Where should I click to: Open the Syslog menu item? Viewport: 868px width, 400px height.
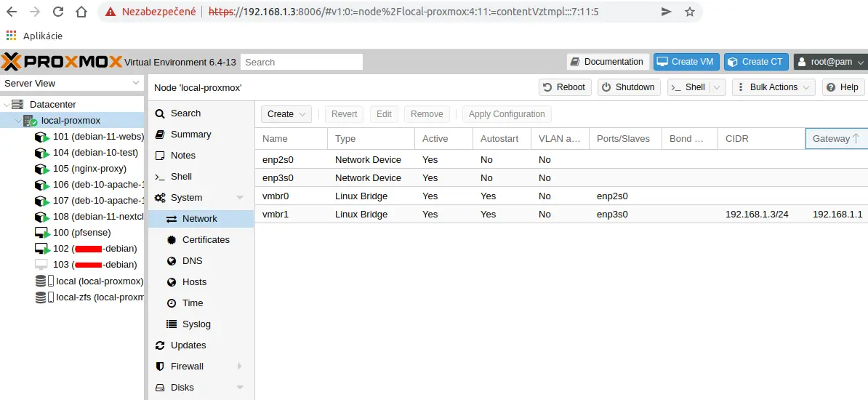[201, 324]
